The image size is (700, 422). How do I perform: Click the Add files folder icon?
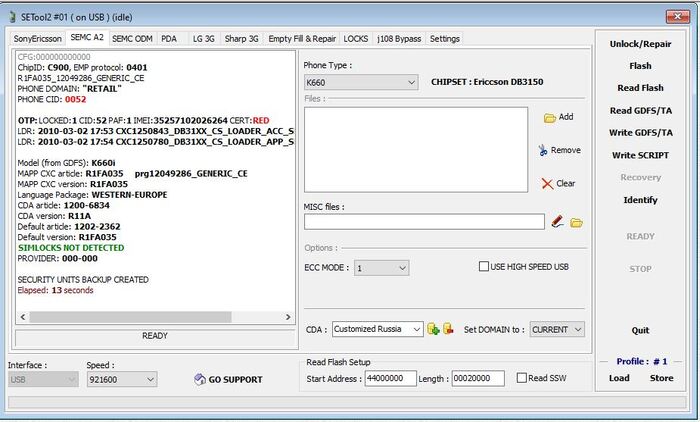549,118
